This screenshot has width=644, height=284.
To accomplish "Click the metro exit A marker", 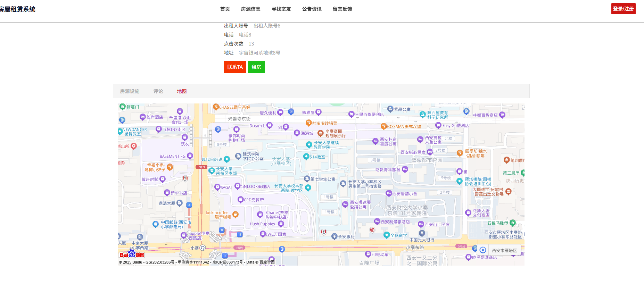I will (189, 205).
